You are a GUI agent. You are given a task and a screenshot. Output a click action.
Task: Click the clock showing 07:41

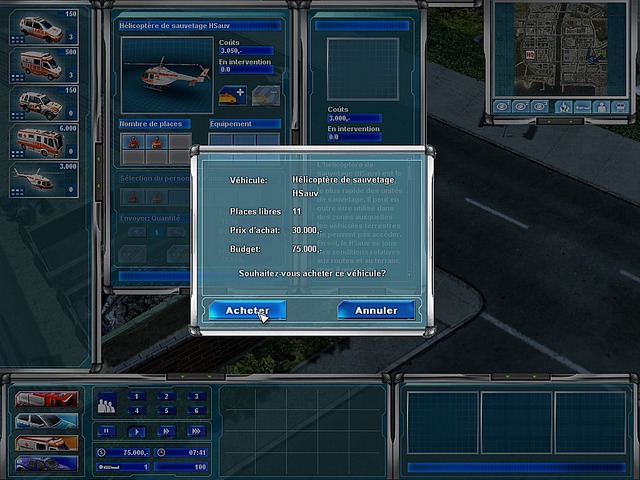click(x=182, y=453)
